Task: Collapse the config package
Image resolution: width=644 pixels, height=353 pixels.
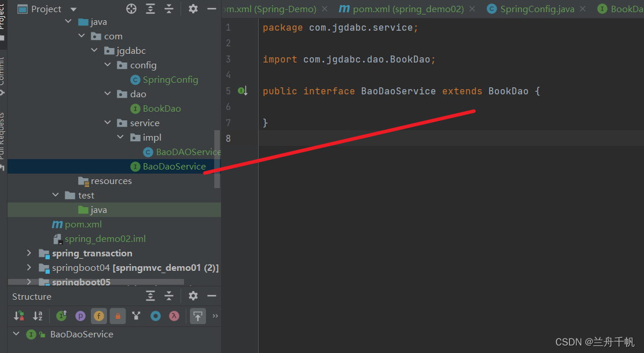Action: [x=107, y=64]
